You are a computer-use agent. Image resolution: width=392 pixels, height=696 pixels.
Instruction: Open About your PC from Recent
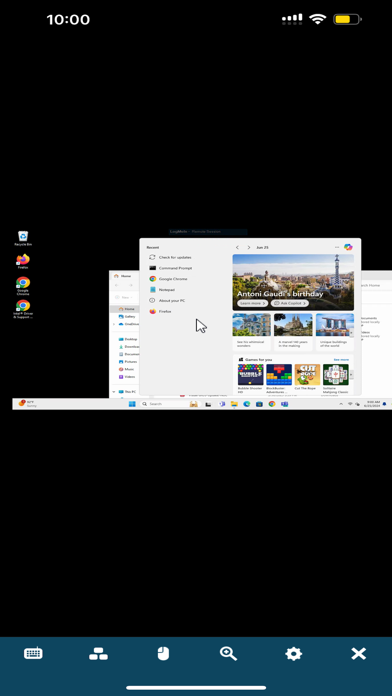pos(167,301)
